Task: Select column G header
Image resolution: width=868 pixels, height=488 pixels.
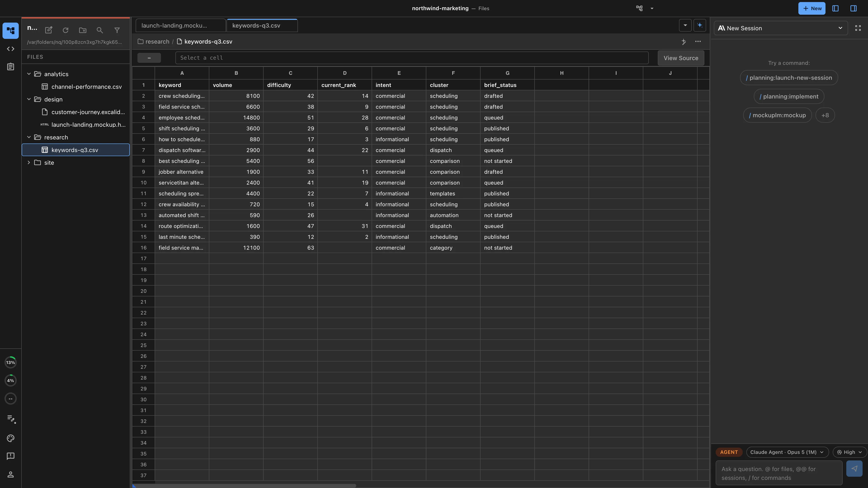Action: pyautogui.click(x=507, y=73)
